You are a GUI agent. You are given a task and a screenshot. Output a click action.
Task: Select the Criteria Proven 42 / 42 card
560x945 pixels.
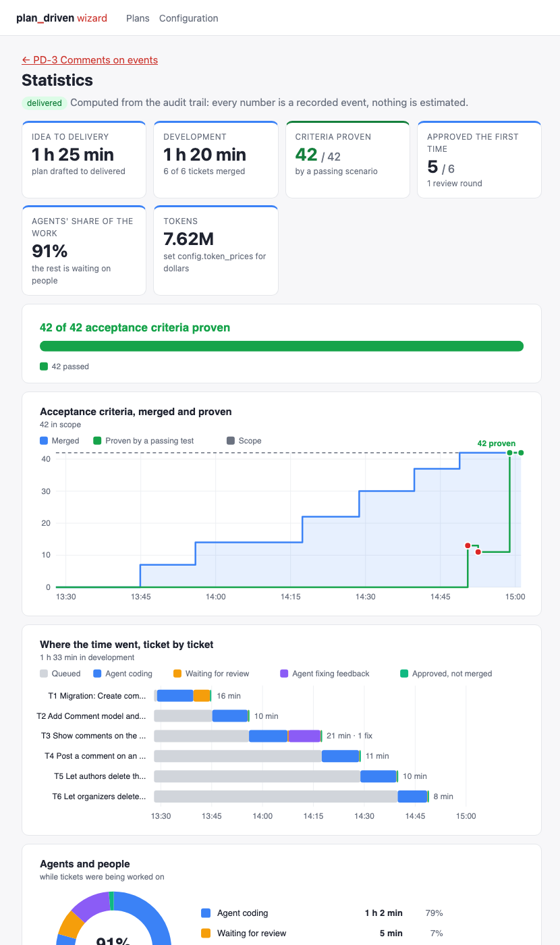(347, 159)
